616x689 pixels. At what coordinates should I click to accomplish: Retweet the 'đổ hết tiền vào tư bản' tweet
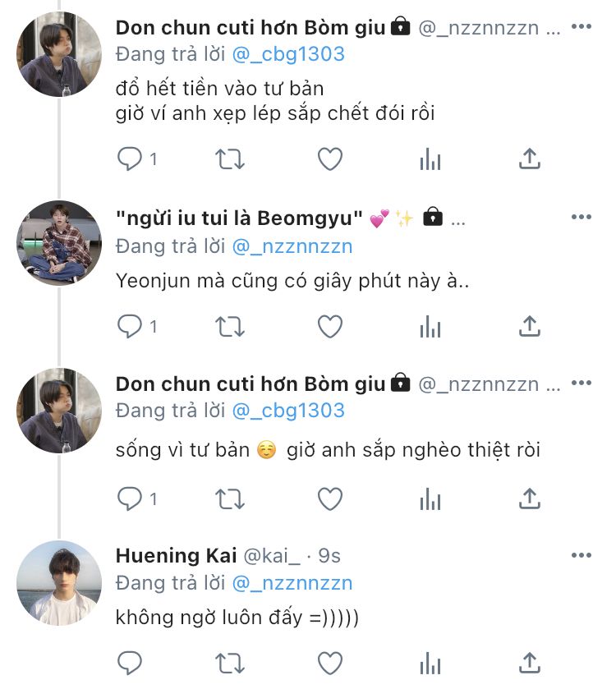pos(230,158)
